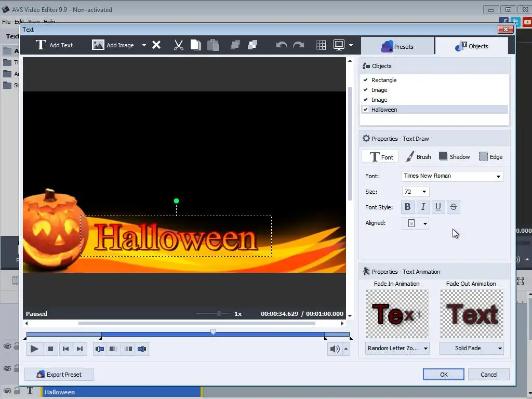Open the Font properties tab
The height and width of the screenshot is (399, 532).
coord(380,157)
